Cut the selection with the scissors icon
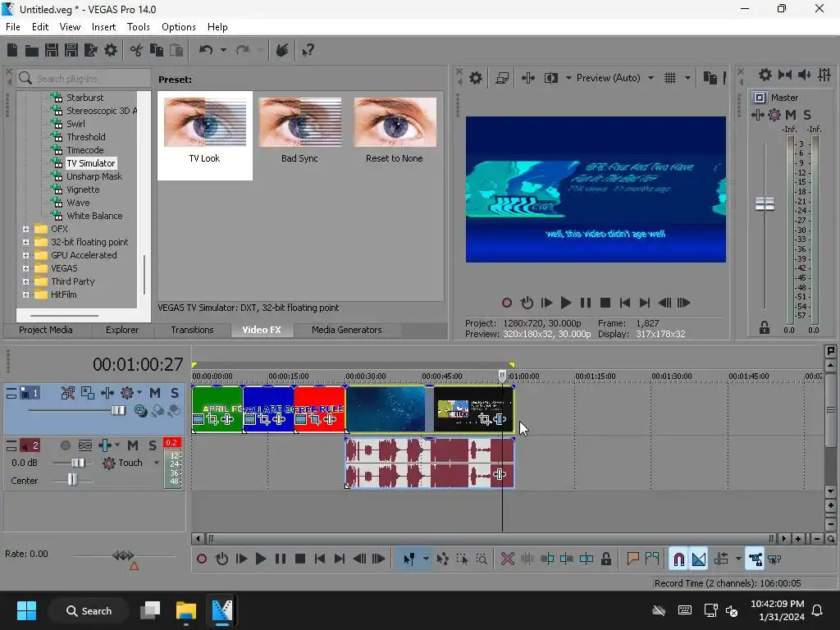The height and width of the screenshot is (630, 840). tap(137, 50)
